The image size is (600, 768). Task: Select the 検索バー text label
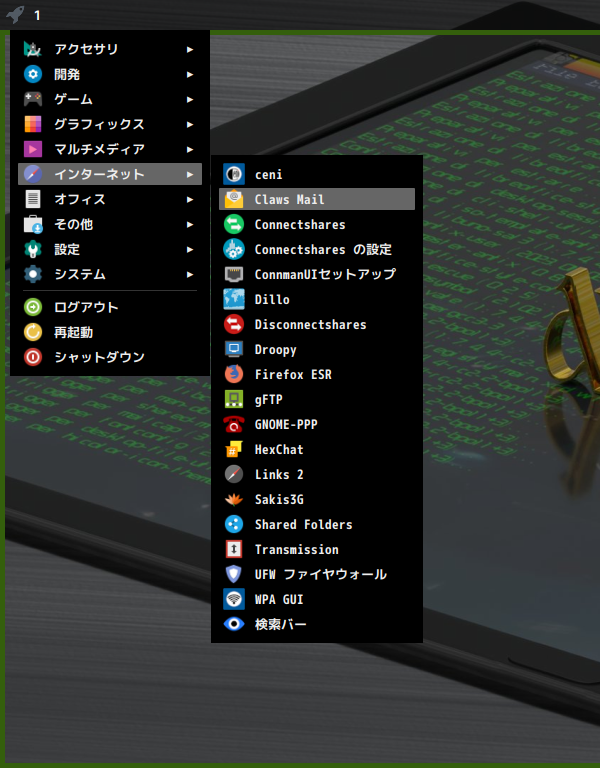pyautogui.click(x=281, y=624)
